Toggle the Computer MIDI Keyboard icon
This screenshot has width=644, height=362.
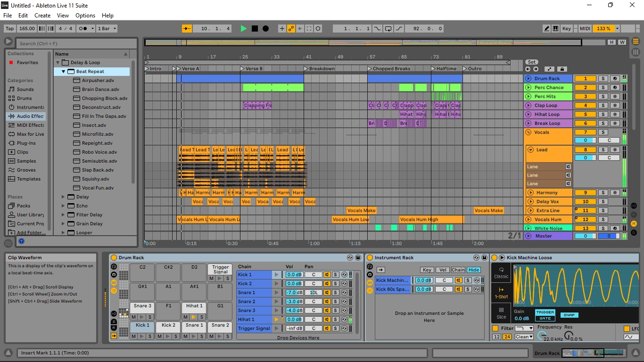555,29
